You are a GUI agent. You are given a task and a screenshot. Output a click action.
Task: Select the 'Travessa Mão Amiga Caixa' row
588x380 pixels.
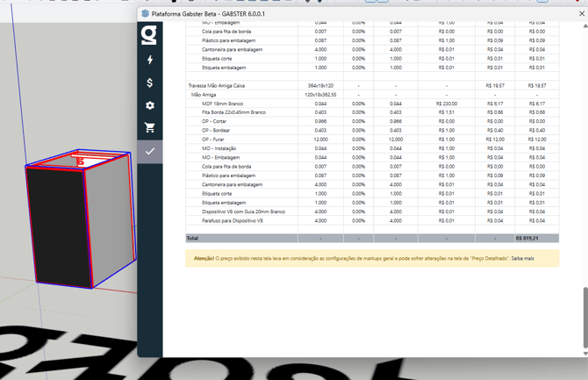point(217,86)
